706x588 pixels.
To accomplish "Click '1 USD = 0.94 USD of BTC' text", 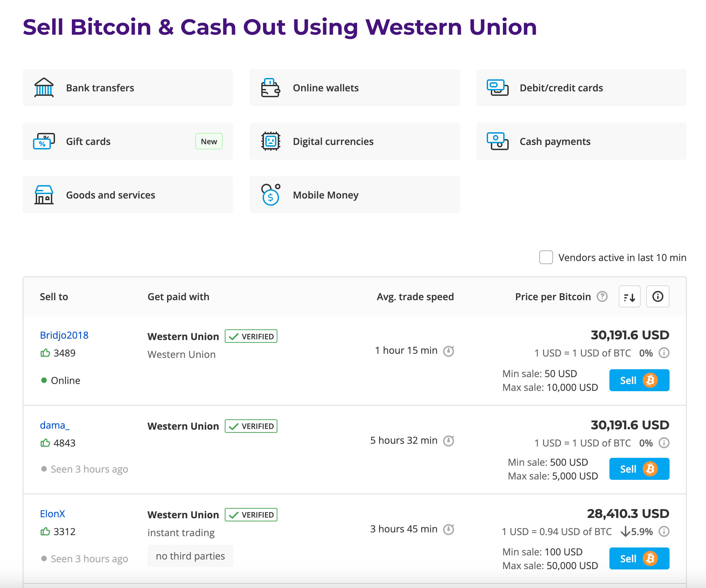I will (557, 532).
